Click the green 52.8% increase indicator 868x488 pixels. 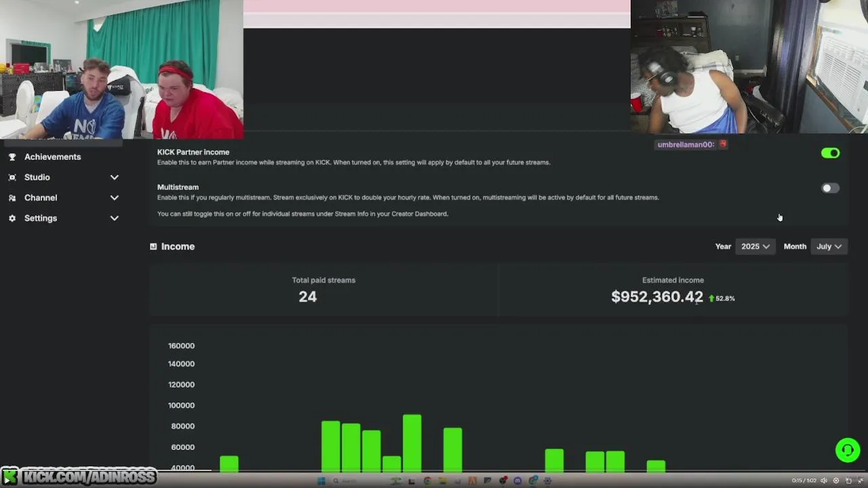(722, 298)
